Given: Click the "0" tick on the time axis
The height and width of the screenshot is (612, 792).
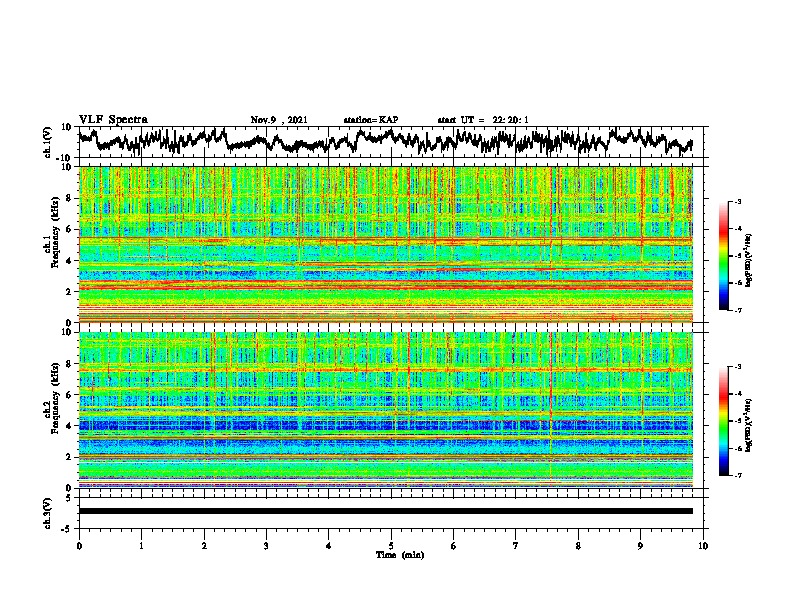Looking at the screenshot, I should 79,546.
